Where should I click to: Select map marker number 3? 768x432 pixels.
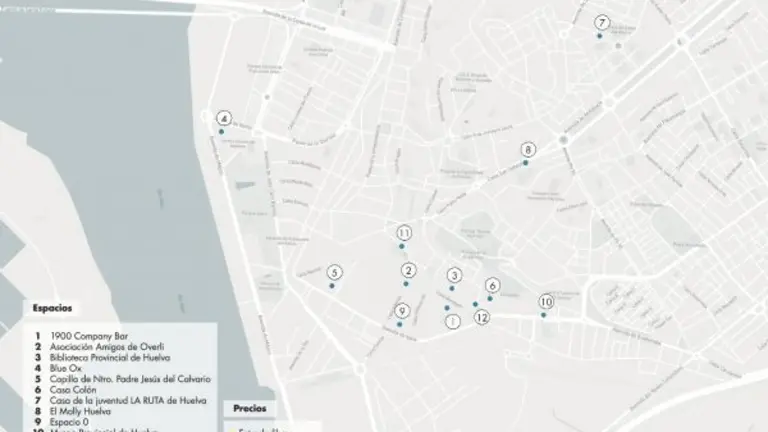coord(454,275)
